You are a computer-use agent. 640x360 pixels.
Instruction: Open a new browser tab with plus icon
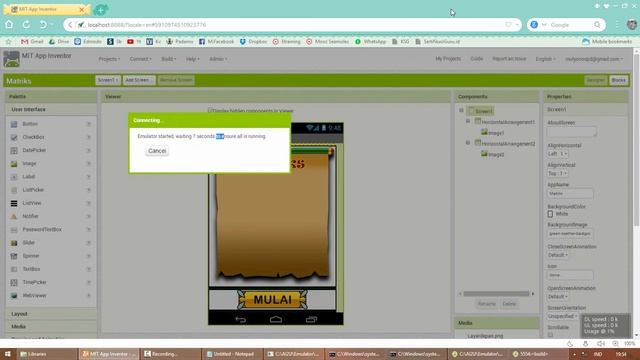point(100,9)
